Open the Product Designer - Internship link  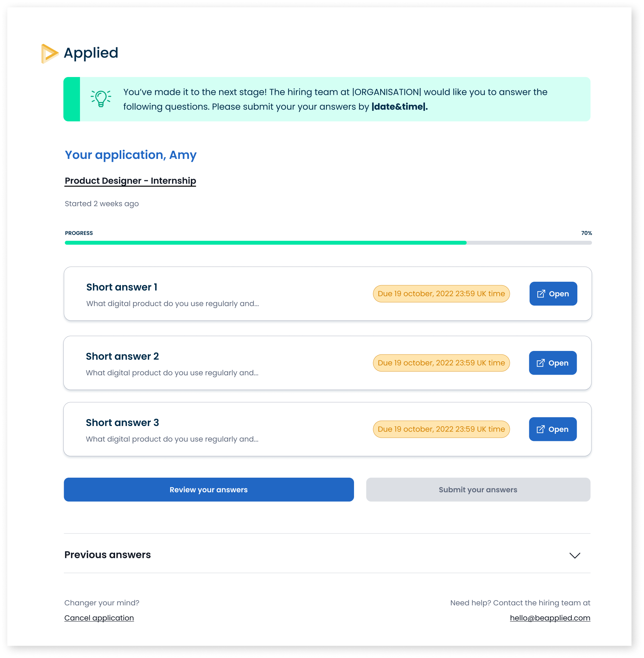pyautogui.click(x=130, y=181)
